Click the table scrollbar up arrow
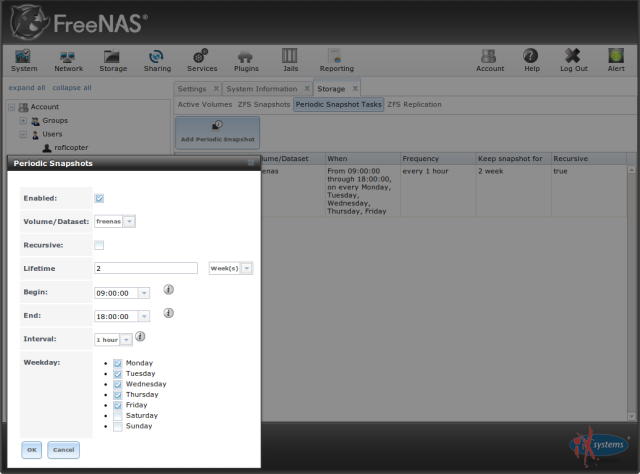 631,169
